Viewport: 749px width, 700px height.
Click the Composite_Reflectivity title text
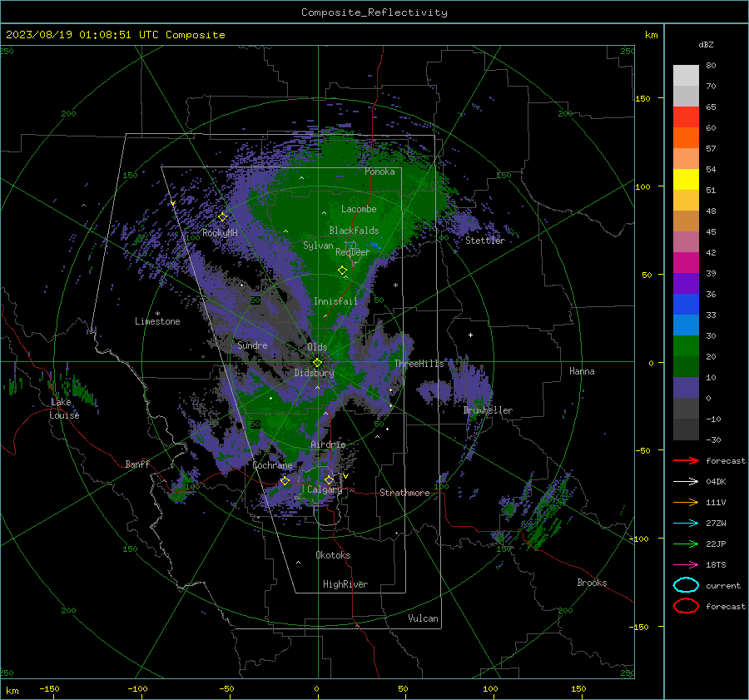pos(374,12)
